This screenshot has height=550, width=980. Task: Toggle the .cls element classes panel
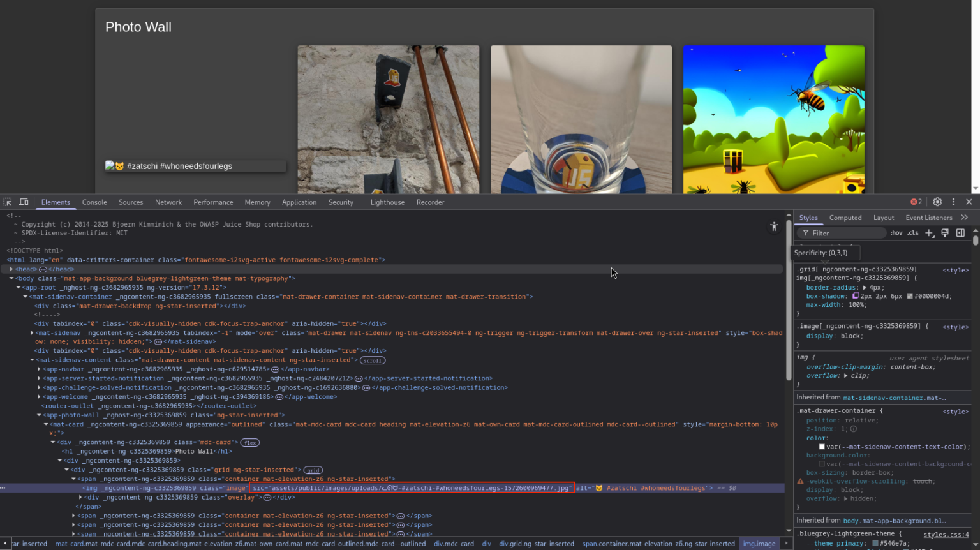pyautogui.click(x=913, y=233)
